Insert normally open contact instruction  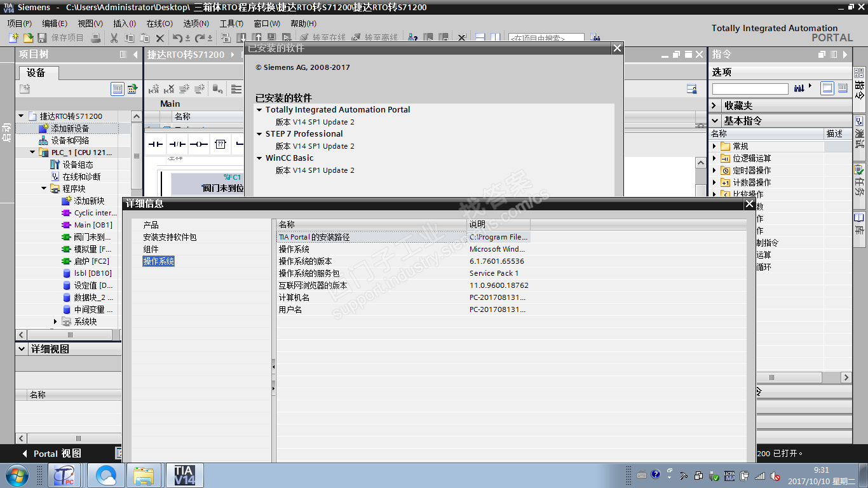click(x=156, y=145)
